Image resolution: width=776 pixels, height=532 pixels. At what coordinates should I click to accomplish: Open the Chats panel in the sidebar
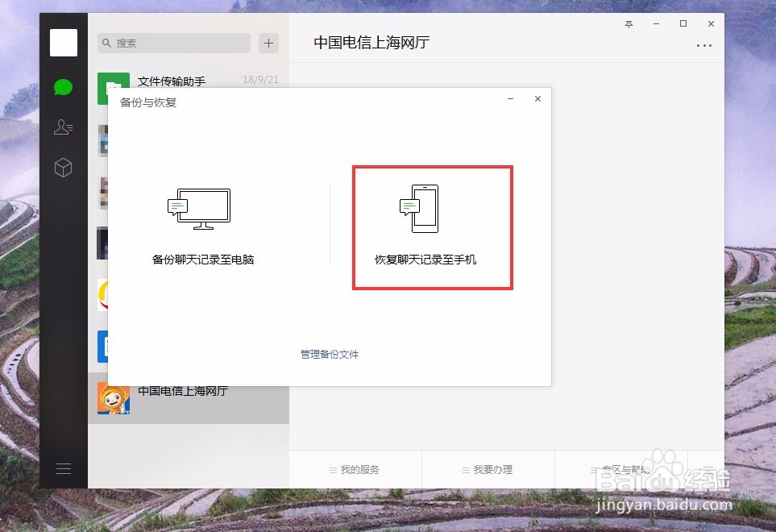pos(63,86)
